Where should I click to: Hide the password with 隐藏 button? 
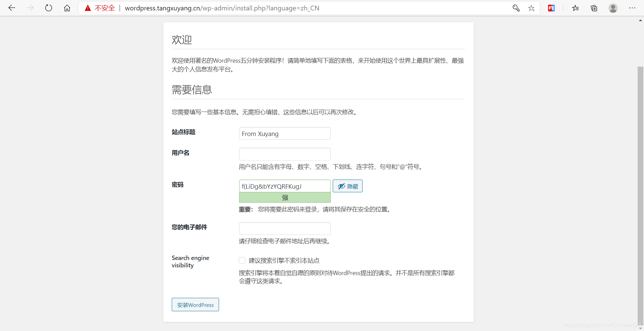click(x=347, y=186)
